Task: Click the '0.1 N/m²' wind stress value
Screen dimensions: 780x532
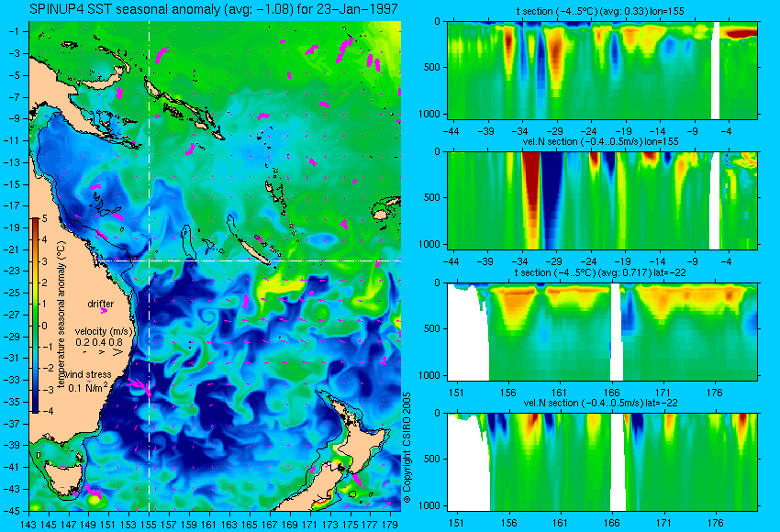Action: 88,387
